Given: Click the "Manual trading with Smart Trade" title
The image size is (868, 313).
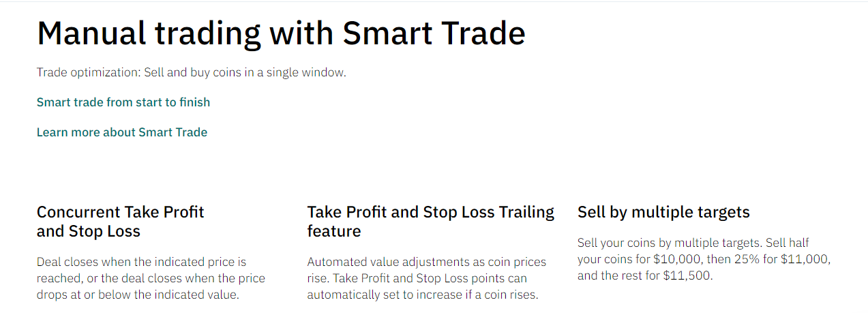Looking at the screenshot, I should [x=281, y=33].
